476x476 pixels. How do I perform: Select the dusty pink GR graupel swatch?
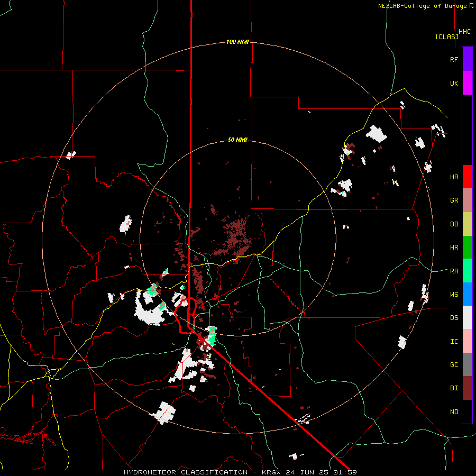point(467,200)
